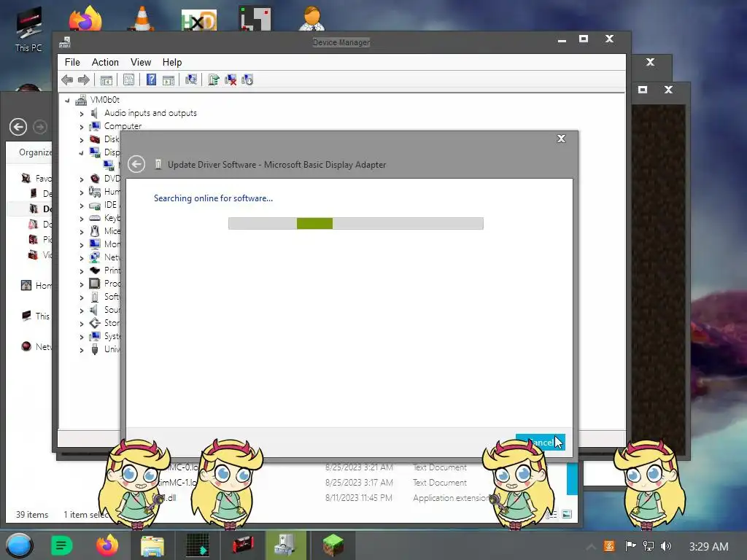Click Organize in the Explorer window
Image resolution: width=747 pixels, height=560 pixels.
point(36,152)
